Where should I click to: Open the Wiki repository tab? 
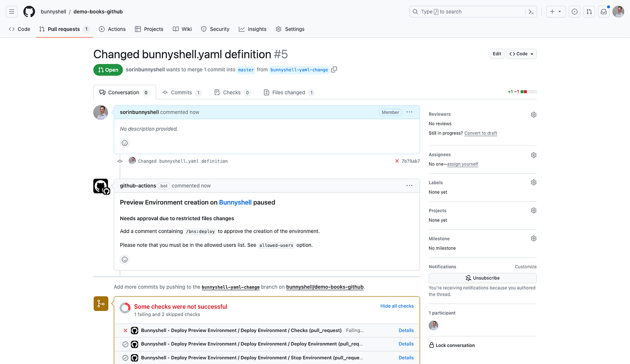pyautogui.click(x=182, y=29)
